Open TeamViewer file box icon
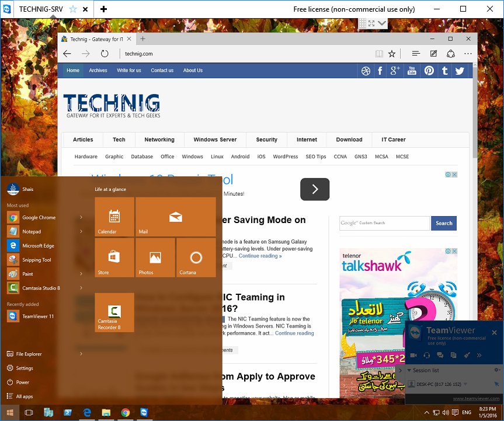 coord(454,355)
